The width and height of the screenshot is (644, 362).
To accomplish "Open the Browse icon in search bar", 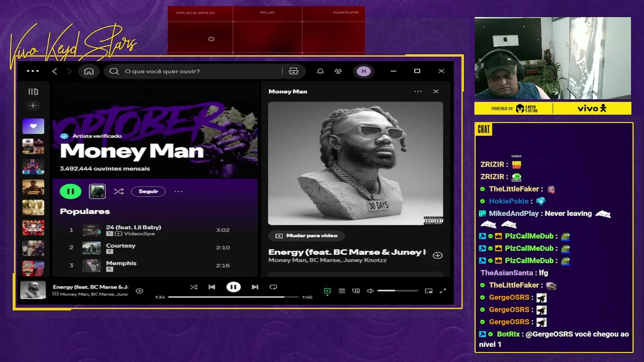I will point(293,71).
